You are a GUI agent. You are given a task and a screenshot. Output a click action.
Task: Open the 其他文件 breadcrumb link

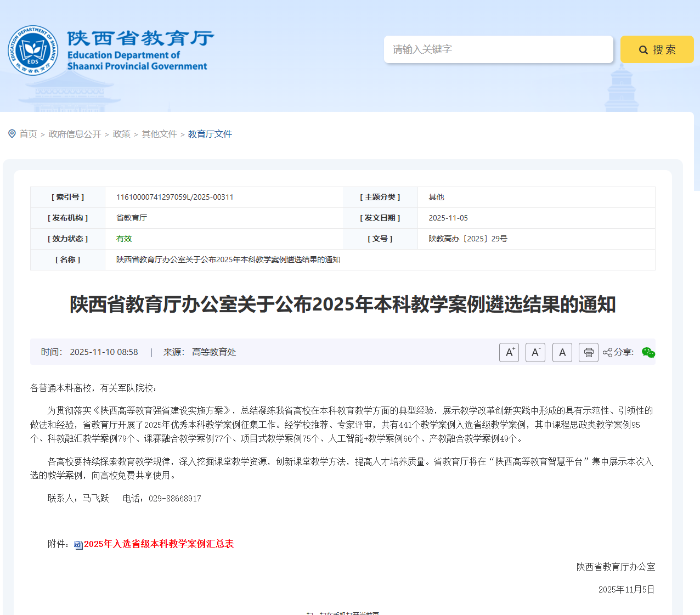pos(159,134)
